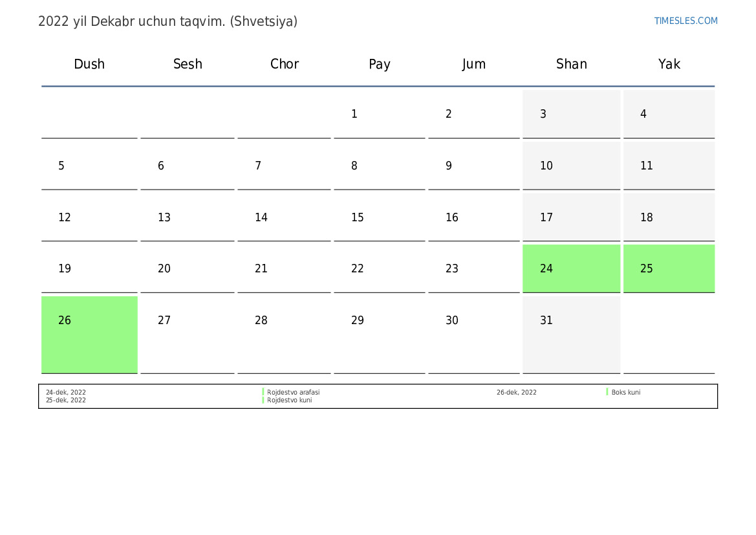Select December 1 in the calendar
This screenshot has width=756, height=535.
click(354, 115)
